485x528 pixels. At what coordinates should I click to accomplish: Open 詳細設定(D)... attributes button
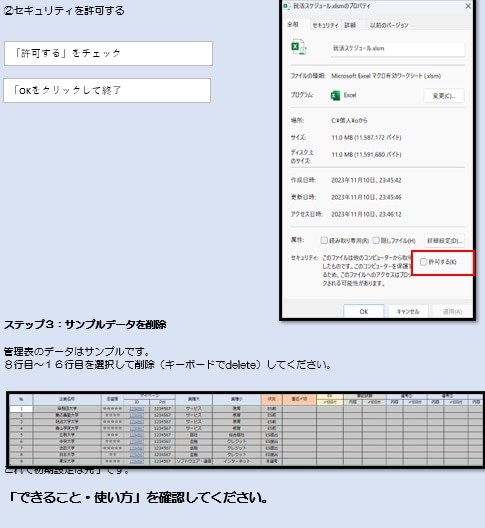point(444,240)
